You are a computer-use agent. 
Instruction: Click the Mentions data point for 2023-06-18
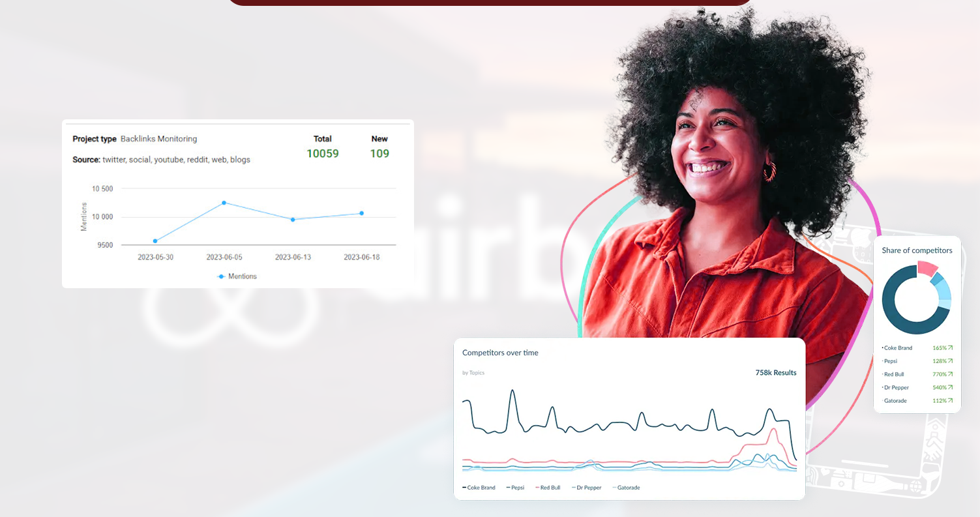click(361, 213)
